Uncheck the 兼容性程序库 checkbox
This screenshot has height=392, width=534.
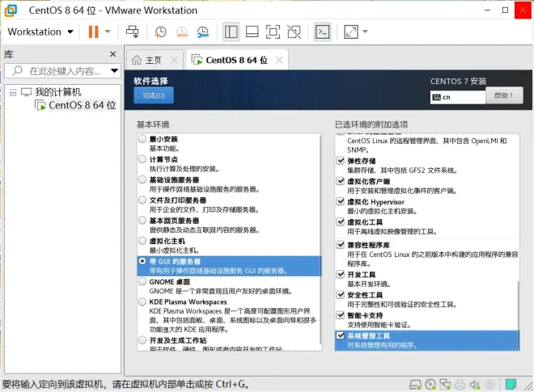[x=340, y=244]
